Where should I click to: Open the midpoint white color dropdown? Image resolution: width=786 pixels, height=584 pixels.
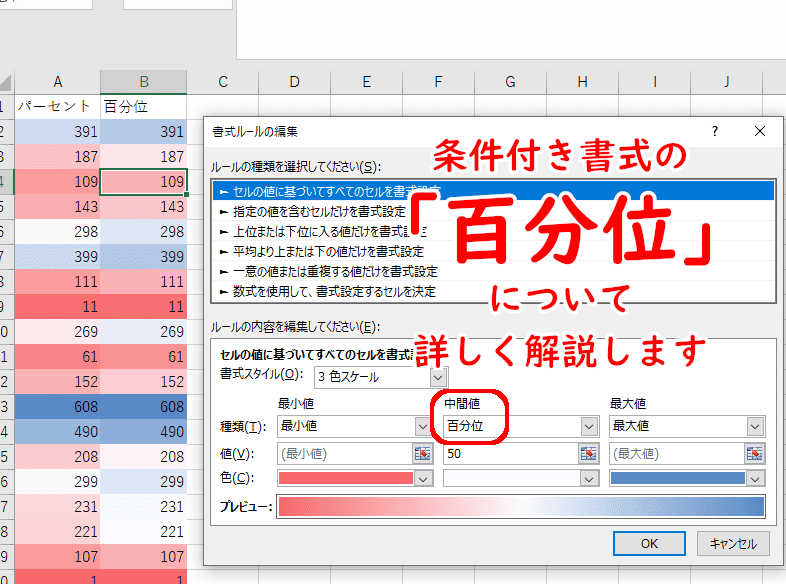[x=589, y=479]
